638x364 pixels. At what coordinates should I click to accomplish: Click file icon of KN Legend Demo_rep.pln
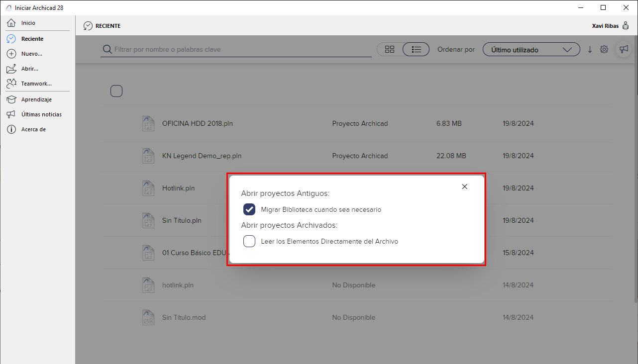(147, 156)
